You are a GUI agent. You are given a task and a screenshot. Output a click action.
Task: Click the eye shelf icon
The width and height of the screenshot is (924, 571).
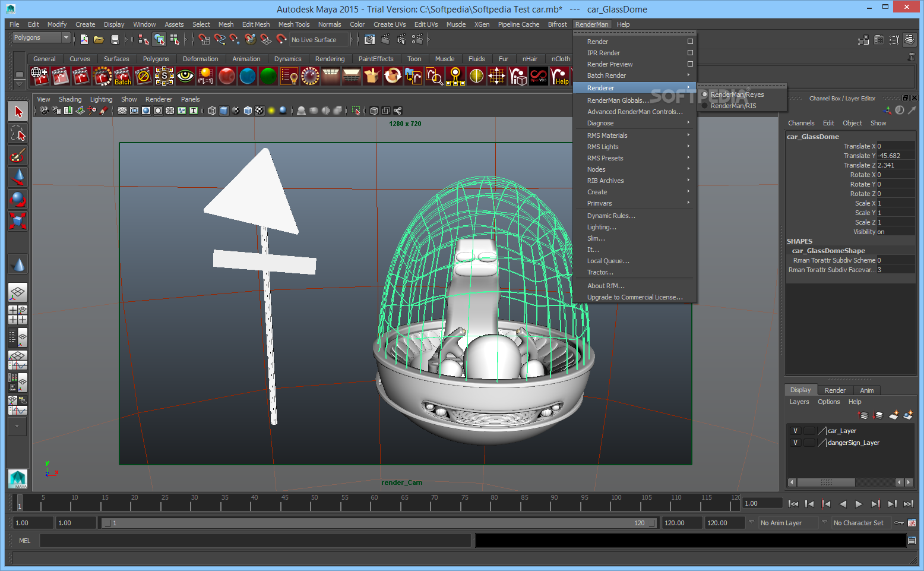pyautogui.click(x=185, y=76)
